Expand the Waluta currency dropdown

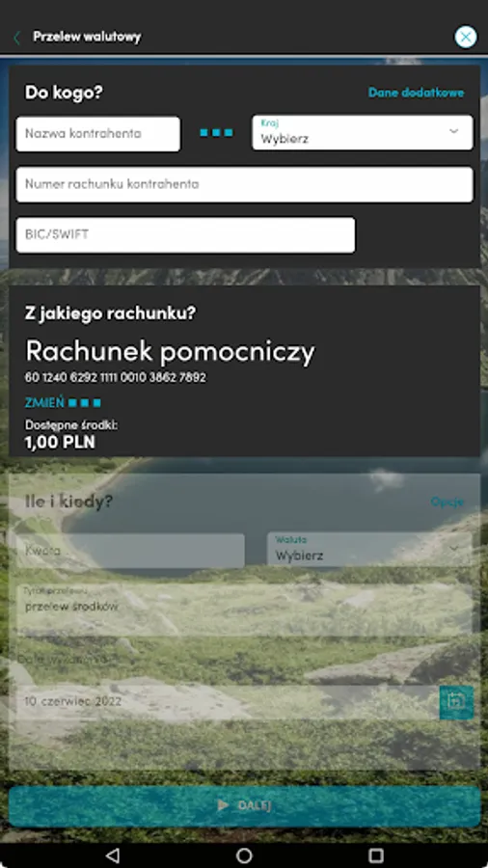coord(369,549)
